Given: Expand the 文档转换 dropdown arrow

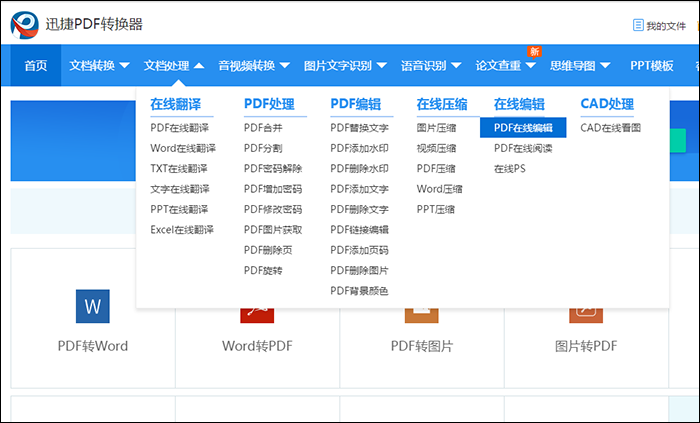Looking at the screenshot, I should coord(125,66).
